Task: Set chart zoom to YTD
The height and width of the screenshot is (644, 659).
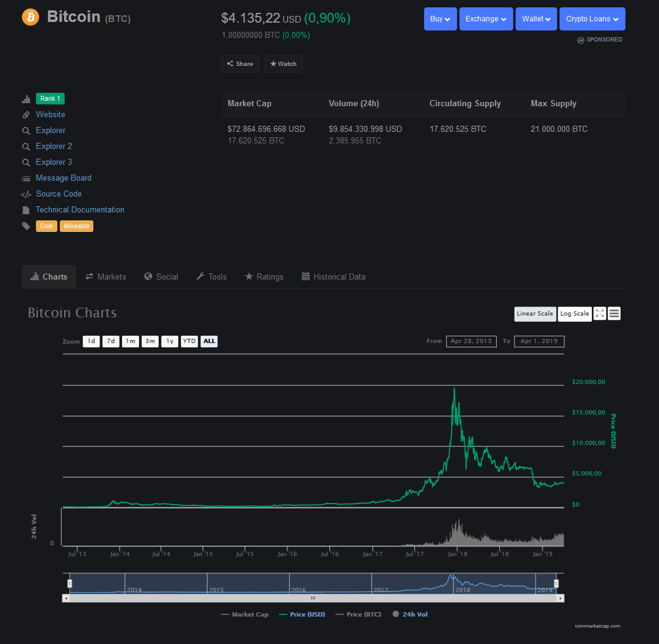Action: click(x=189, y=341)
